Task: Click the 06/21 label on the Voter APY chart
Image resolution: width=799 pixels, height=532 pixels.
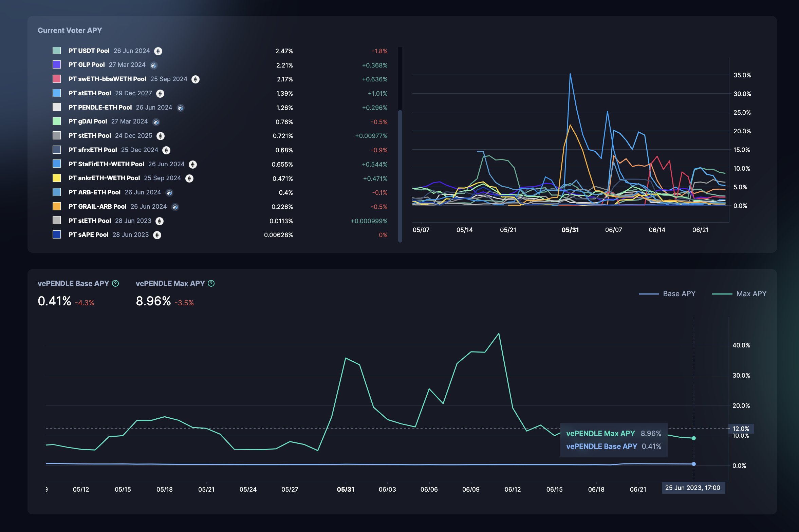Action: (700, 230)
